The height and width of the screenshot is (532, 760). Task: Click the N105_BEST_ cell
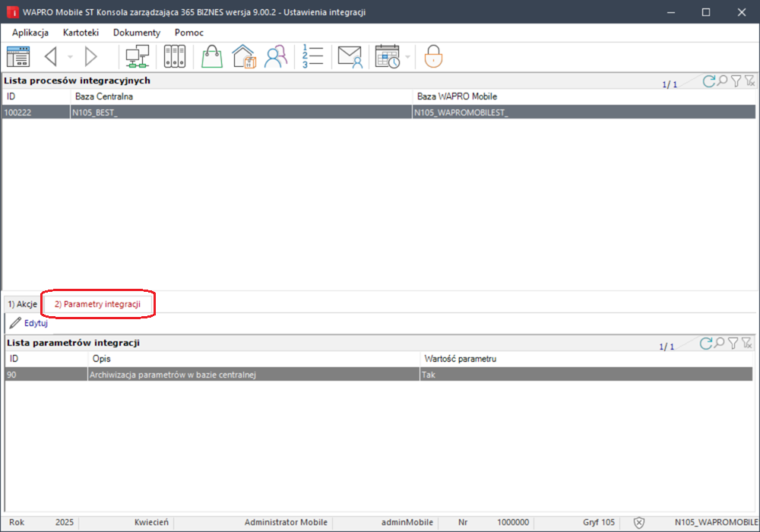click(241, 112)
